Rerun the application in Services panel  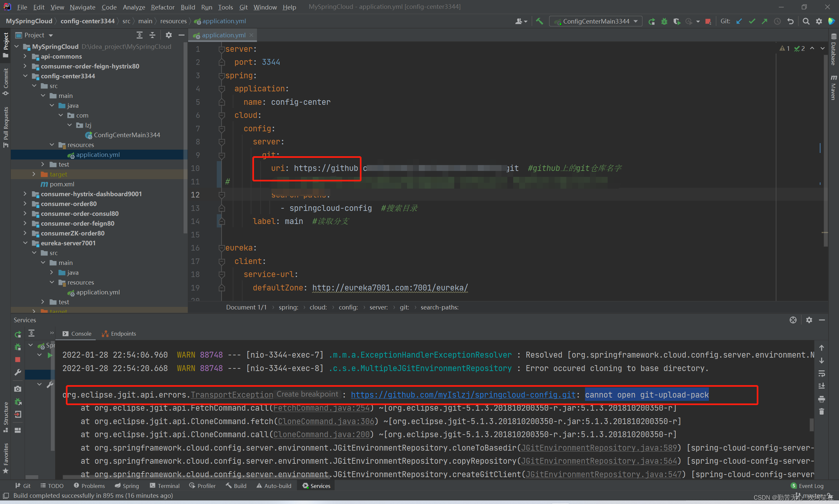coord(18,334)
